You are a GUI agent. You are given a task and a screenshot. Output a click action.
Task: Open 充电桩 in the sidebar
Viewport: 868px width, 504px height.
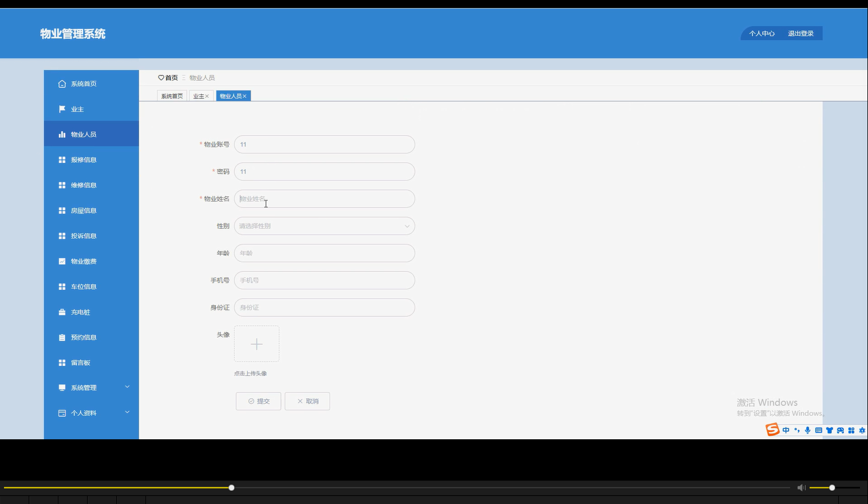click(91, 312)
